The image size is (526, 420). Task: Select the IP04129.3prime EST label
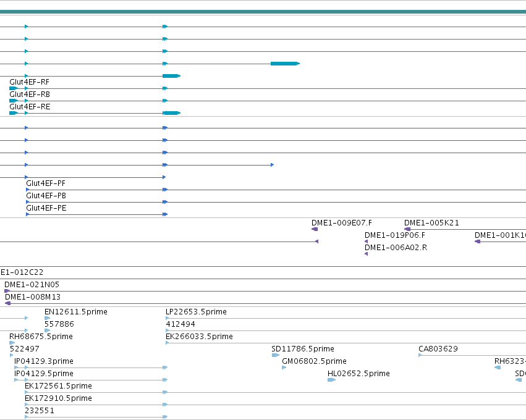[x=44, y=361]
